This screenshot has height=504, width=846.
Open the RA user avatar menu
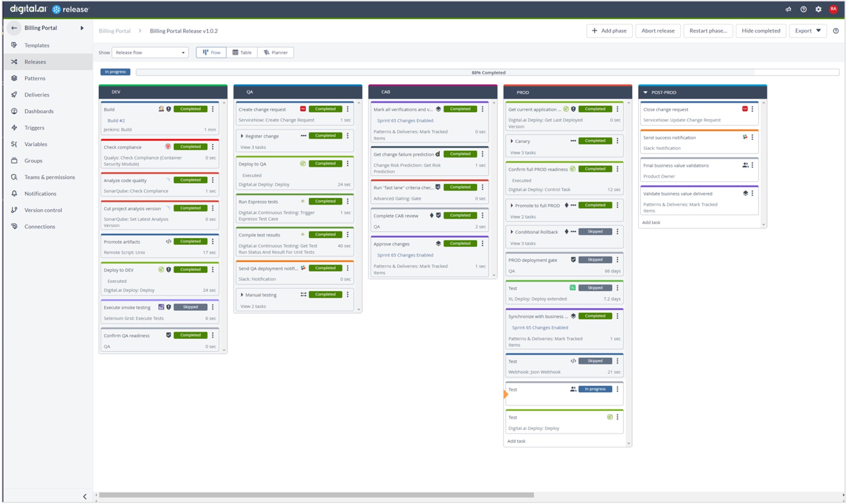point(833,9)
